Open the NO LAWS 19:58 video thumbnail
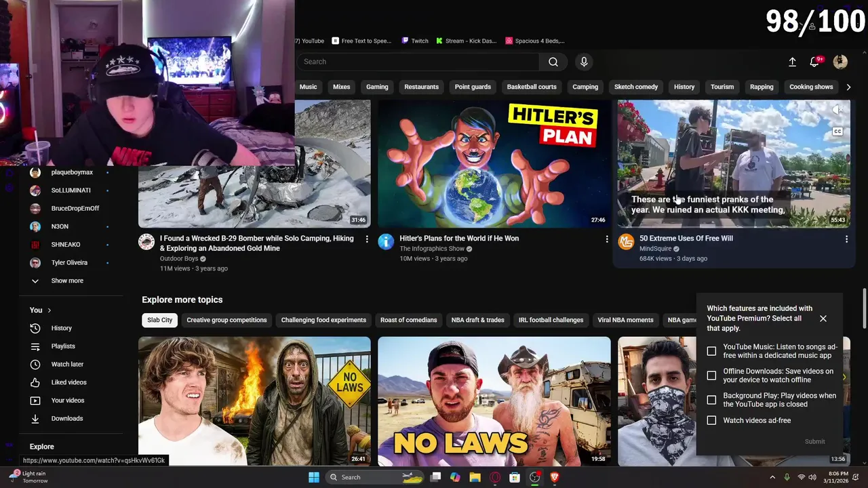The width and height of the screenshot is (868, 488). [x=494, y=401]
